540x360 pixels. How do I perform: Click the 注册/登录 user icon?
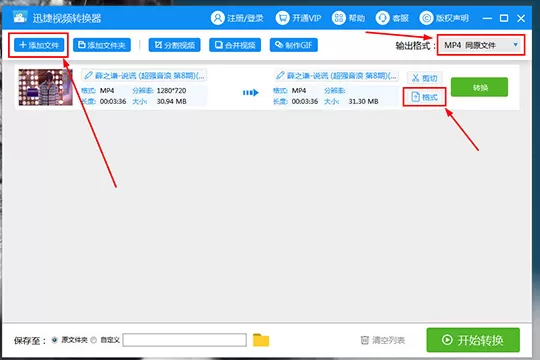[218, 18]
